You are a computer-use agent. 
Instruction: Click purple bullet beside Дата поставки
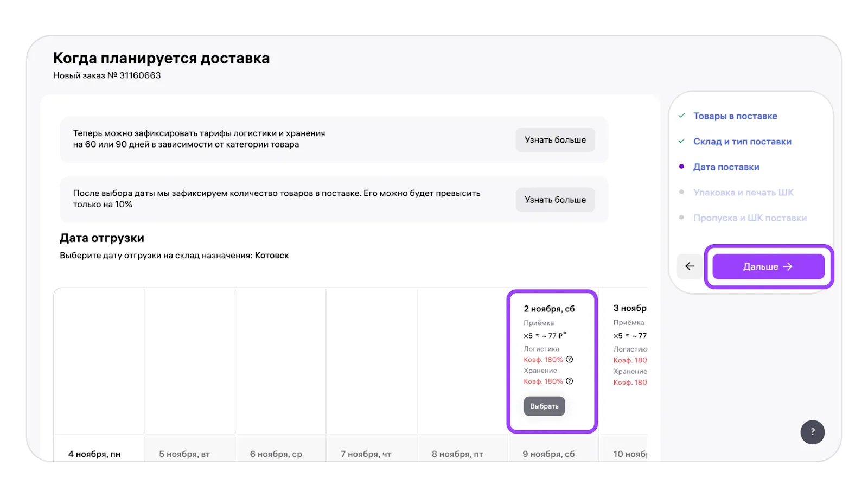681,167
